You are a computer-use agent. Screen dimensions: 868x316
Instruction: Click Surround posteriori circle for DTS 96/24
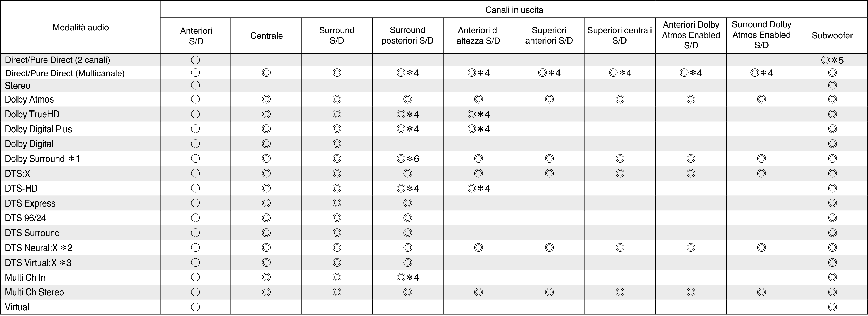point(408,218)
